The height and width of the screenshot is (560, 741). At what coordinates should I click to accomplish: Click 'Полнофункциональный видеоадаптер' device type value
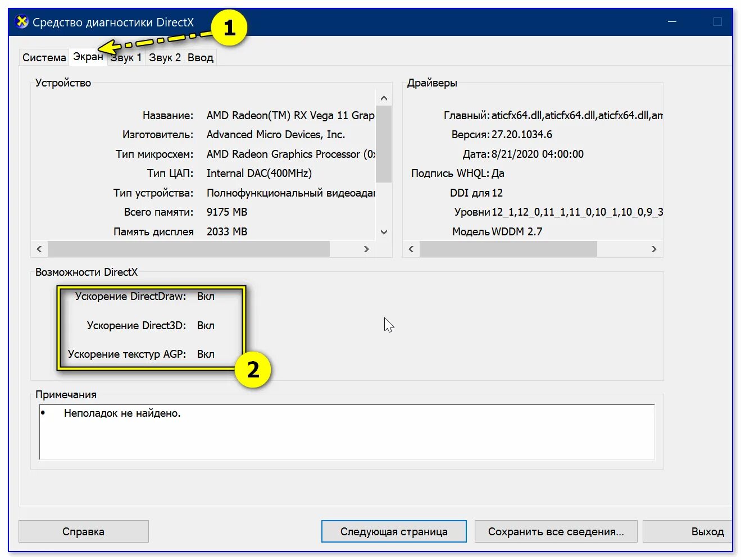290,193
